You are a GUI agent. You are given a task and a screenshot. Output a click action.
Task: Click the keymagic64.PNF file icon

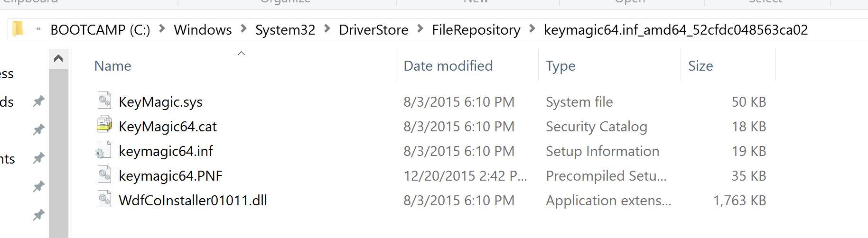point(104,175)
